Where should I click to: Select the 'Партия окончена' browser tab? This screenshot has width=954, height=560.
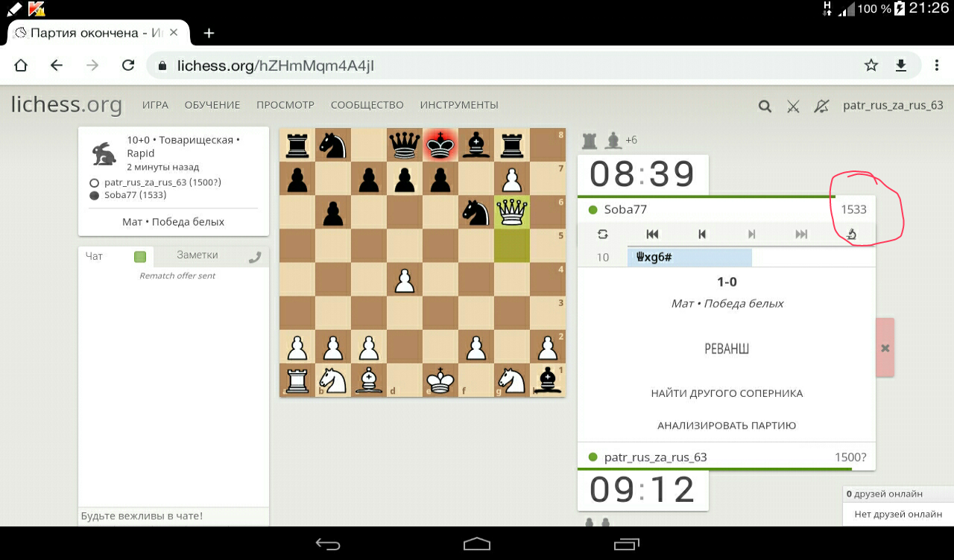point(98,33)
